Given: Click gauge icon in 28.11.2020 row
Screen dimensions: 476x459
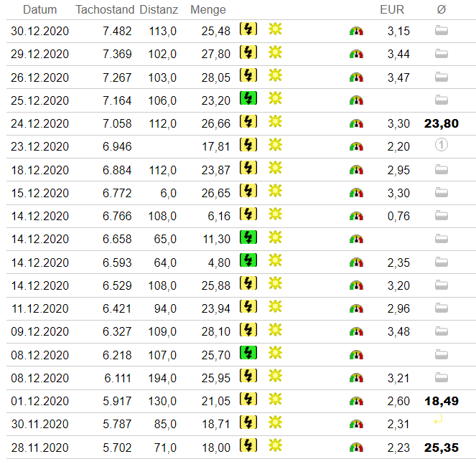Looking at the screenshot, I should click(356, 448).
